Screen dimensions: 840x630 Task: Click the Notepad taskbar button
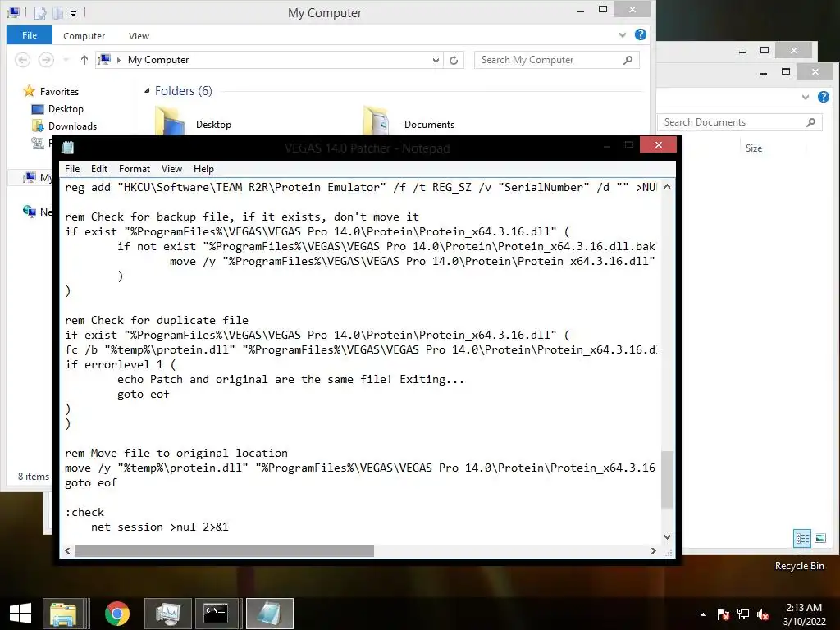coord(270,614)
